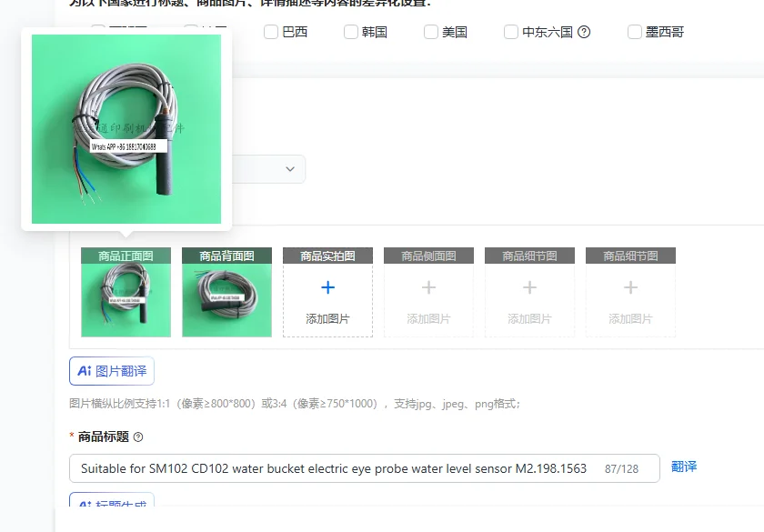Add image in last 商品细节图 slot
Image resolution: width=764 pixels, height=532 pixels.
point(630,292)
